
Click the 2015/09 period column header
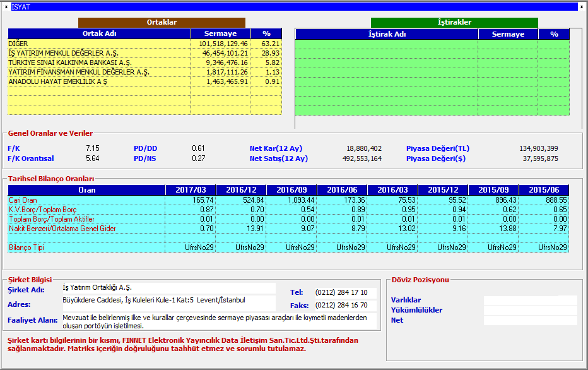(493, 190)
